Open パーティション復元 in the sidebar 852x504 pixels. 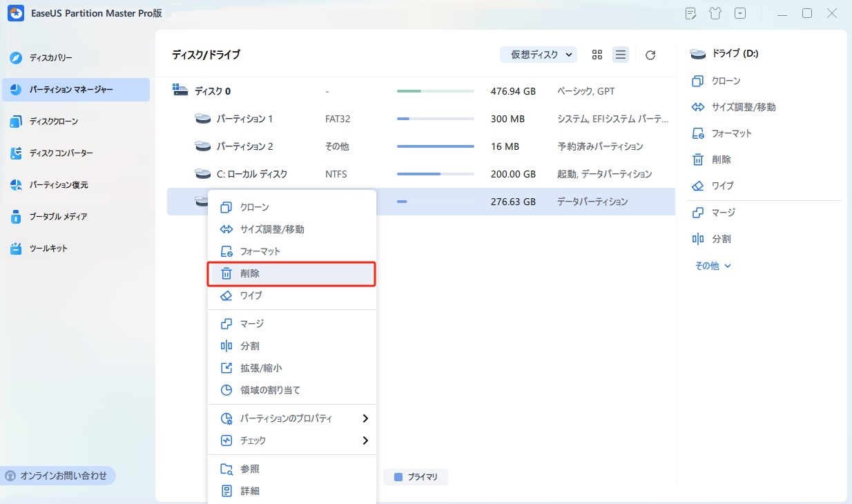point(58,185)
